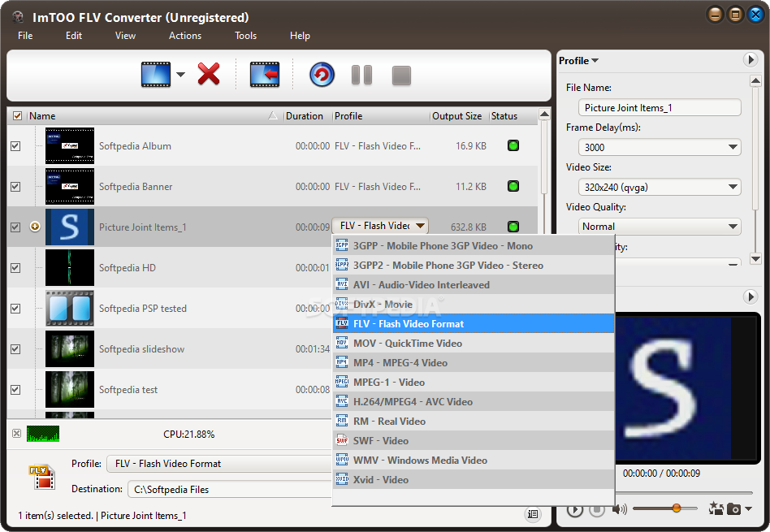Click the green CPU usage graph
The height and width of the screenshot is (532, 770).
pos(43,434)
